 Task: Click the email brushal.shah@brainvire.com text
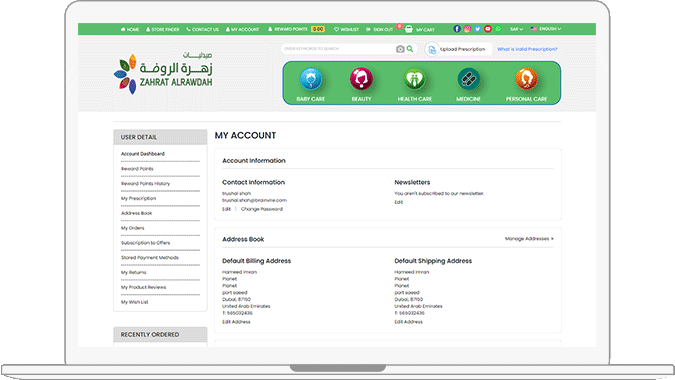254,200
